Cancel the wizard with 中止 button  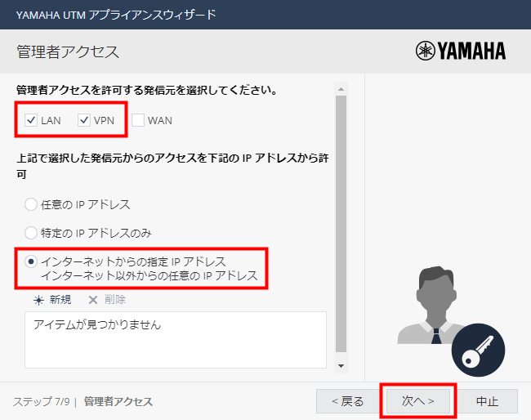click(x=486, y=401)
